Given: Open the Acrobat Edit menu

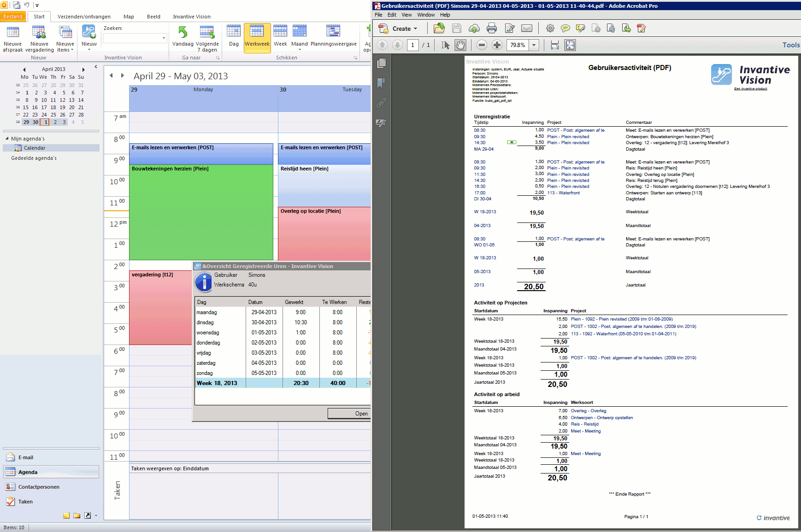Looking at the screenshot, I should (392, 15).
